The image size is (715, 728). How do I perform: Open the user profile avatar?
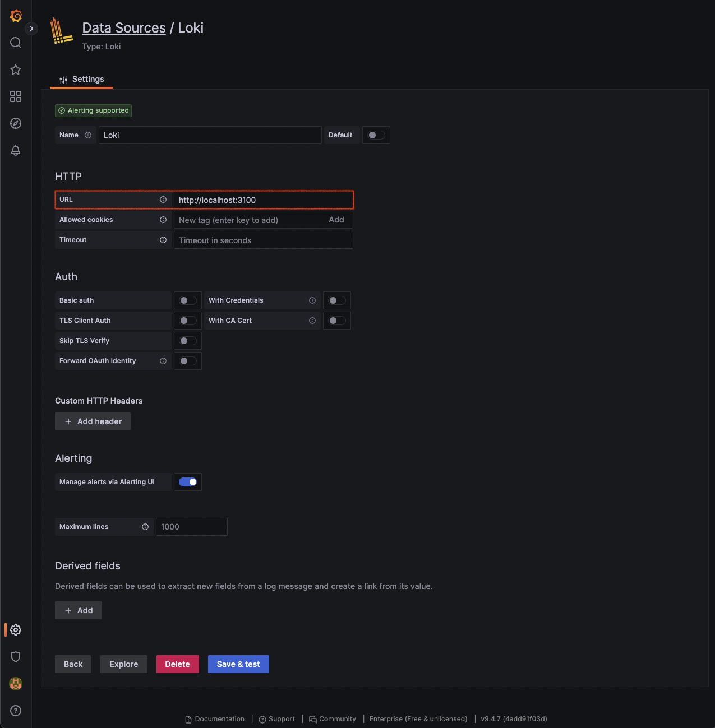pos(16,684)
